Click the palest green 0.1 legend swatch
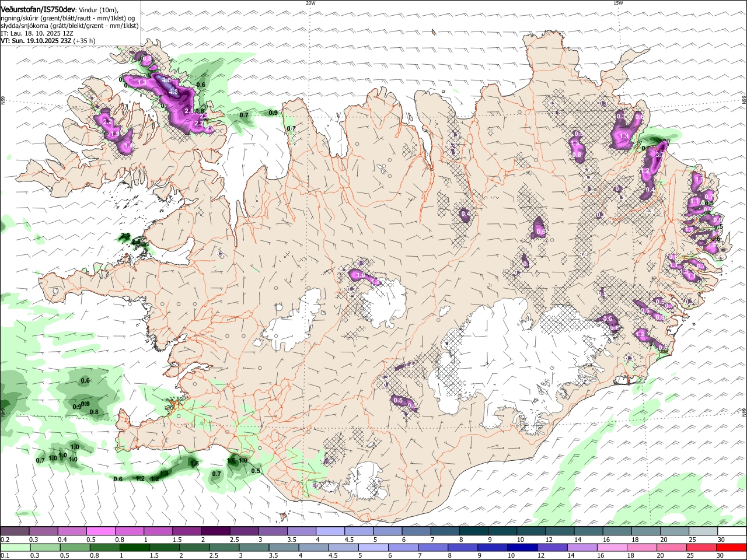Viewport: 747px width, 560px height. pos(15,547)
